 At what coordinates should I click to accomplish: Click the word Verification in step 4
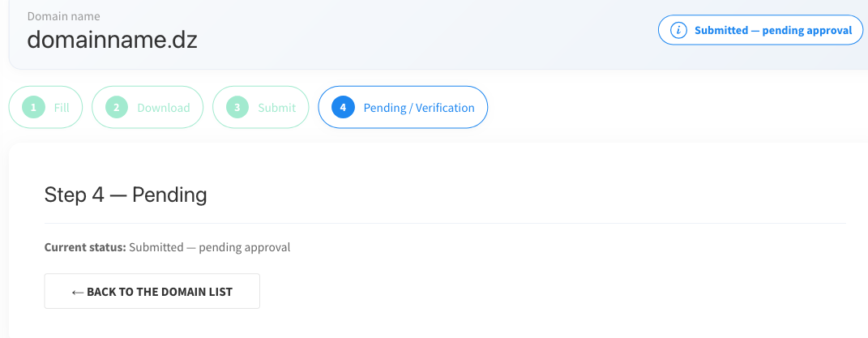point(444,107)
